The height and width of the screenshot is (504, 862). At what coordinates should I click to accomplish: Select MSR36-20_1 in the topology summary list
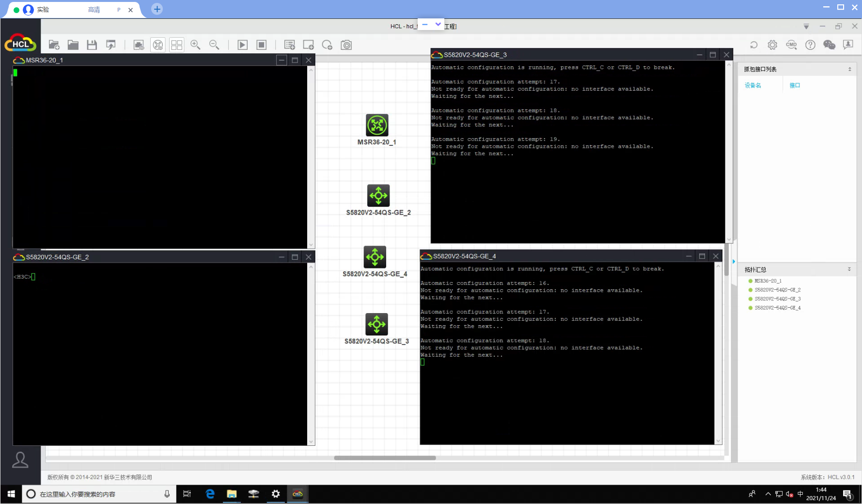768,281
